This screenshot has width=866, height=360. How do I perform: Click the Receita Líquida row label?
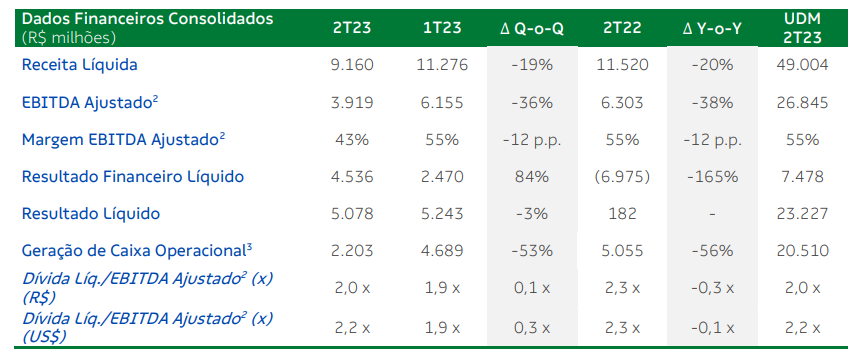click(x=80, y=65)
